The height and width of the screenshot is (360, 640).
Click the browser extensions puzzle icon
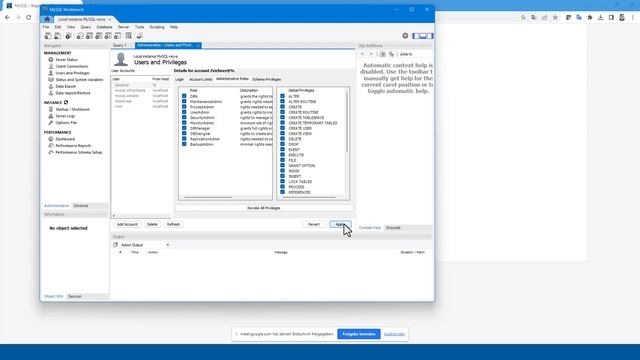pyautogui.click(x=590, y=18)
